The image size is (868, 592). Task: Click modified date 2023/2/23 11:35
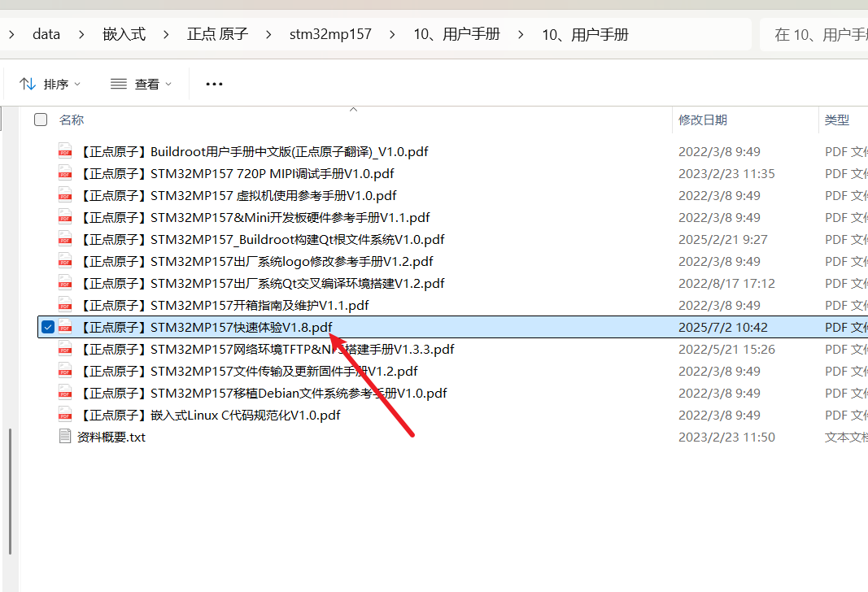(x=726, y=173)
